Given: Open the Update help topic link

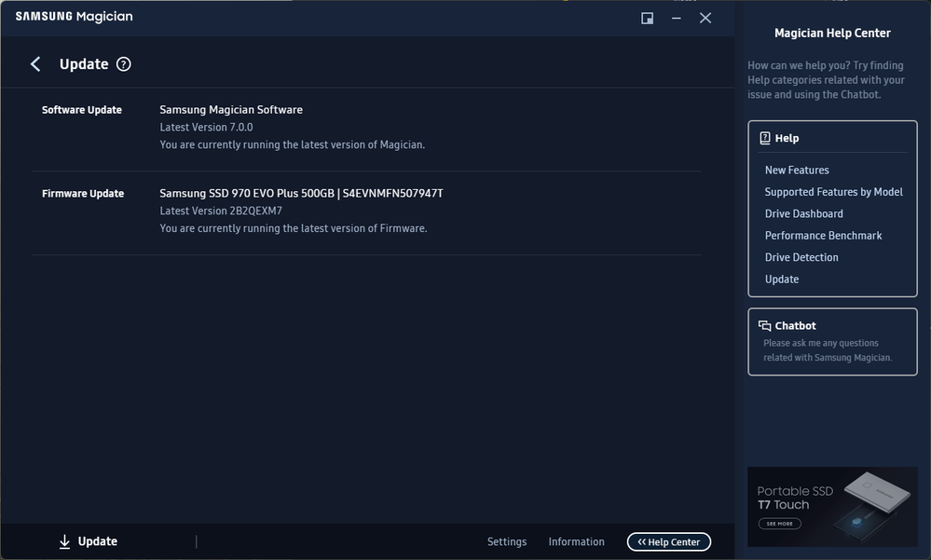Looking at the screenshot, I should (782, 280).
